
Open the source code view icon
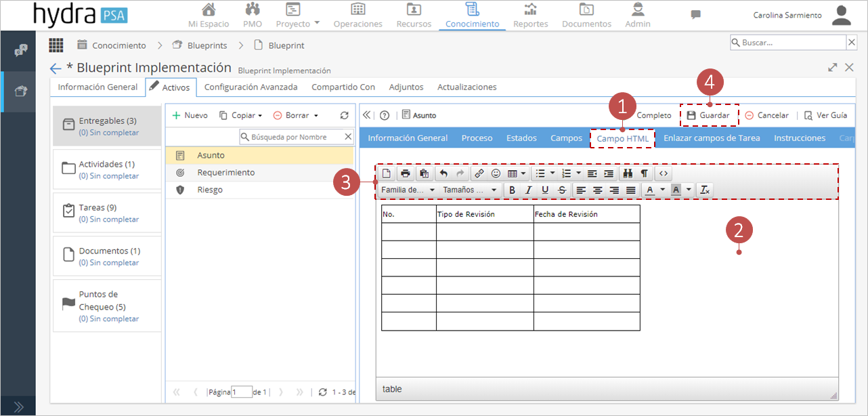click(x=664, y=173)
